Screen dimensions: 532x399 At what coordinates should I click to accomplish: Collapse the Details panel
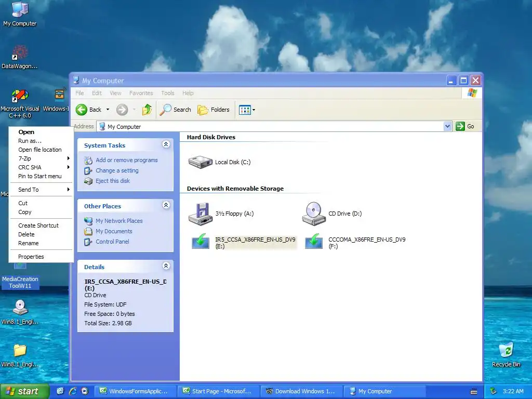166,265
